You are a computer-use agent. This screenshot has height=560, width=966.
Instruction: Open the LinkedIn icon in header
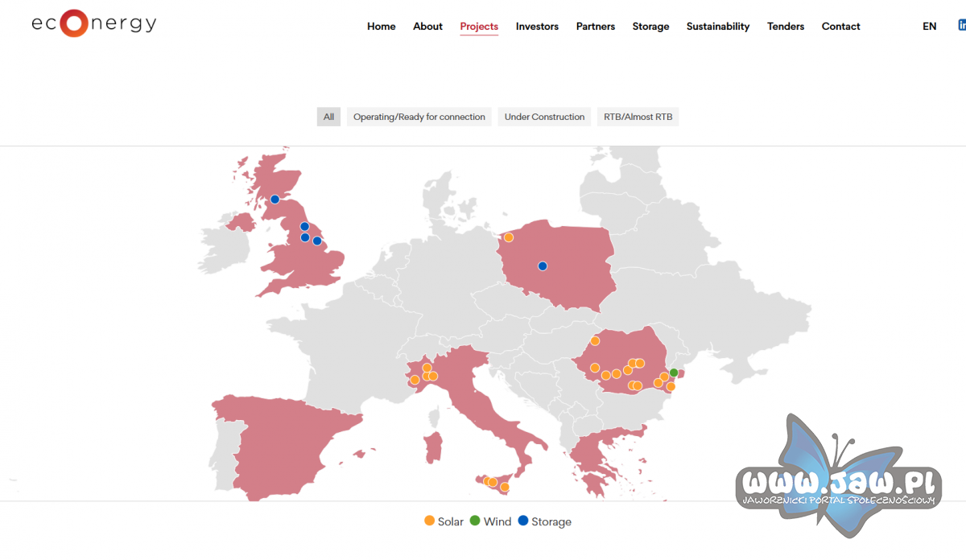point(962,26)
